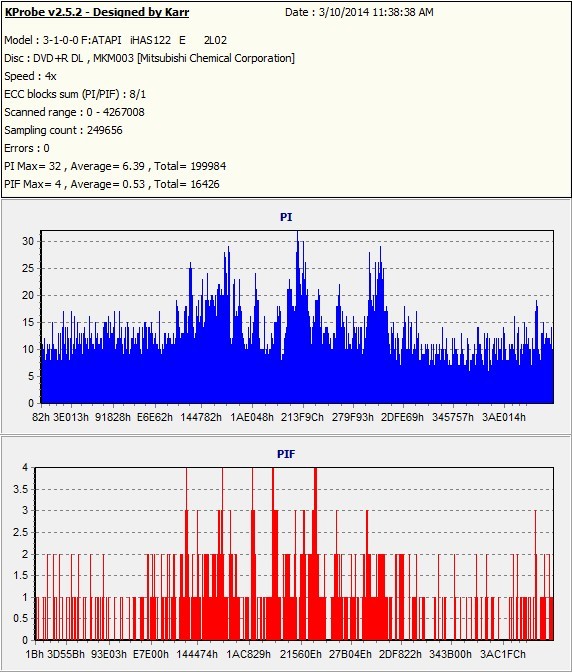Click the 3AC1FCh label on PIF axis
This screenshot has width=572, height=672.
tap(503, 654)
